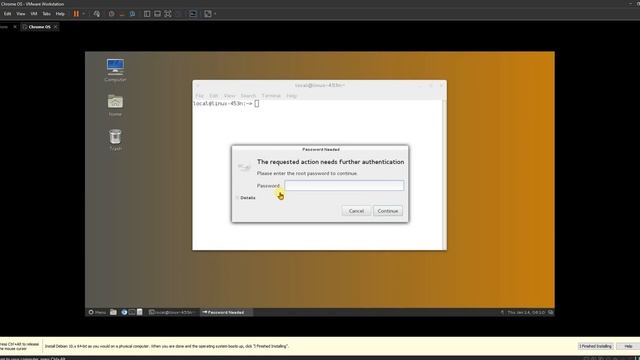The image size is (640, 360).
Task: Click the authentication keys icon in dialog
Action: pyautogui.click(x=244, y=167)
